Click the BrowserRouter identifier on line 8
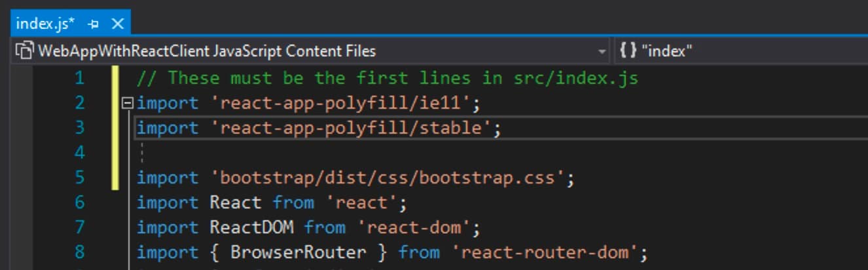The height and width of the screenshot is (270, 868). tap(298, 253)
